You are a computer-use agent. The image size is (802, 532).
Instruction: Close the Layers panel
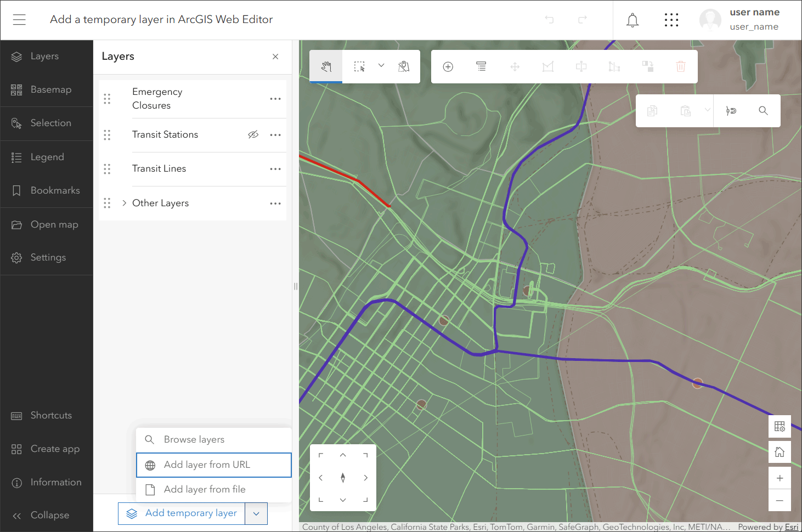click(x=275, y=56)
